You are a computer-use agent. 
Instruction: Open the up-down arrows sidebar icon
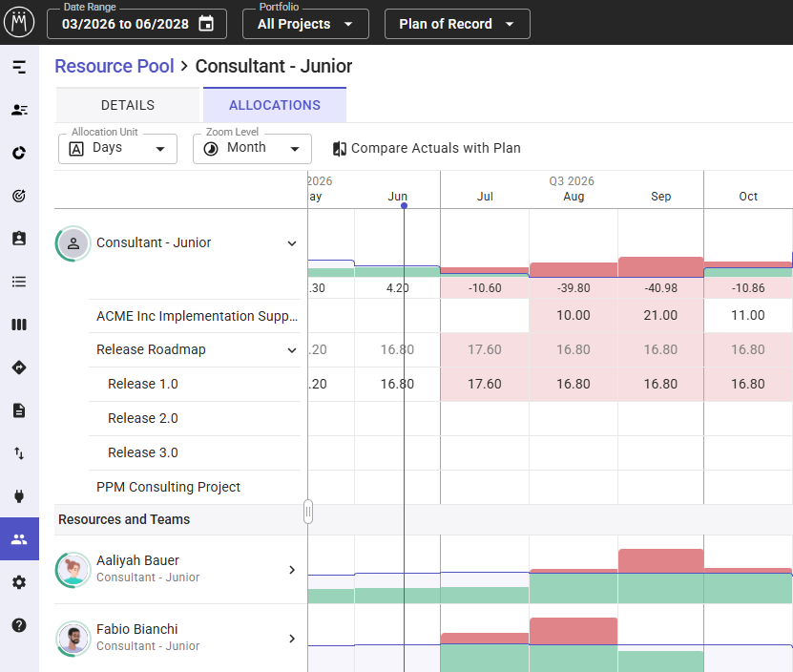[19, 453]
